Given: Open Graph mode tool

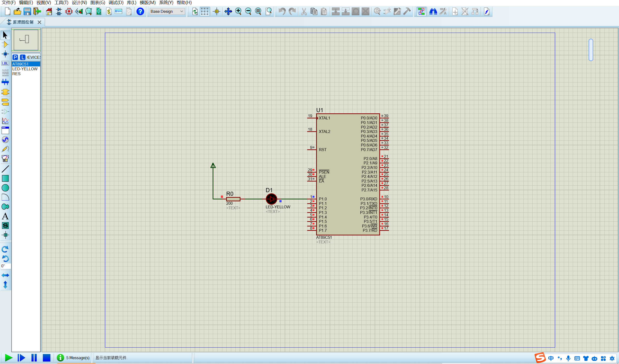Looking at the screenshot, I should pyautogui.click(x=5, y=121).
